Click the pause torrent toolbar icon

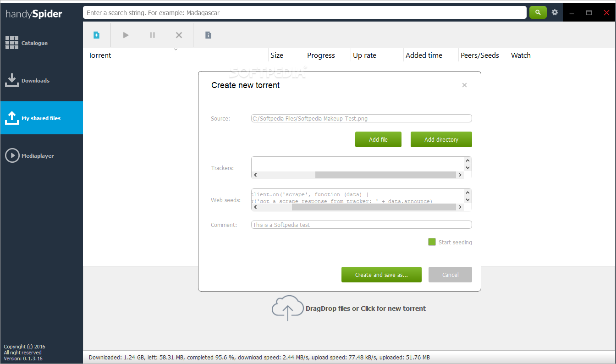click(152, 35)
